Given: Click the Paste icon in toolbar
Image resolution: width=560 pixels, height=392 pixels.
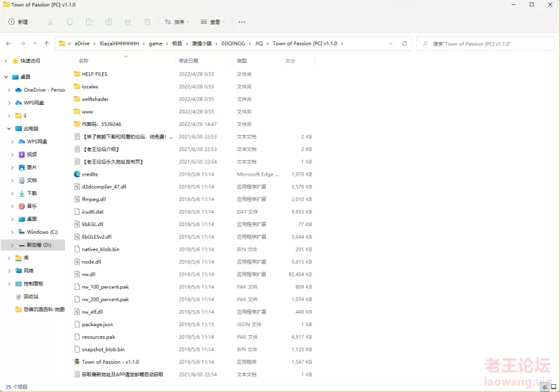Looking at the screenshot, I should (89, 22).
